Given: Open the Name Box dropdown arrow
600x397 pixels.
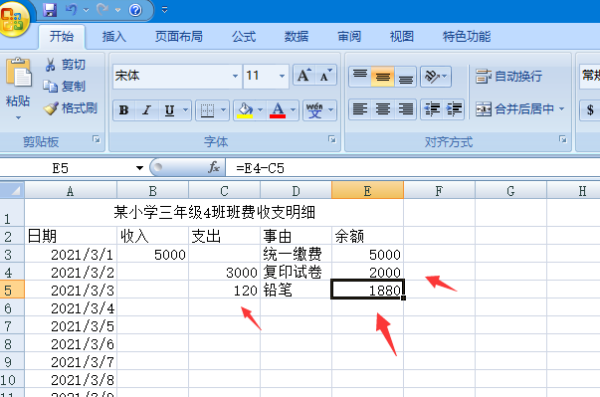Looking at the screenshot, I should click(x=140, y=168).
